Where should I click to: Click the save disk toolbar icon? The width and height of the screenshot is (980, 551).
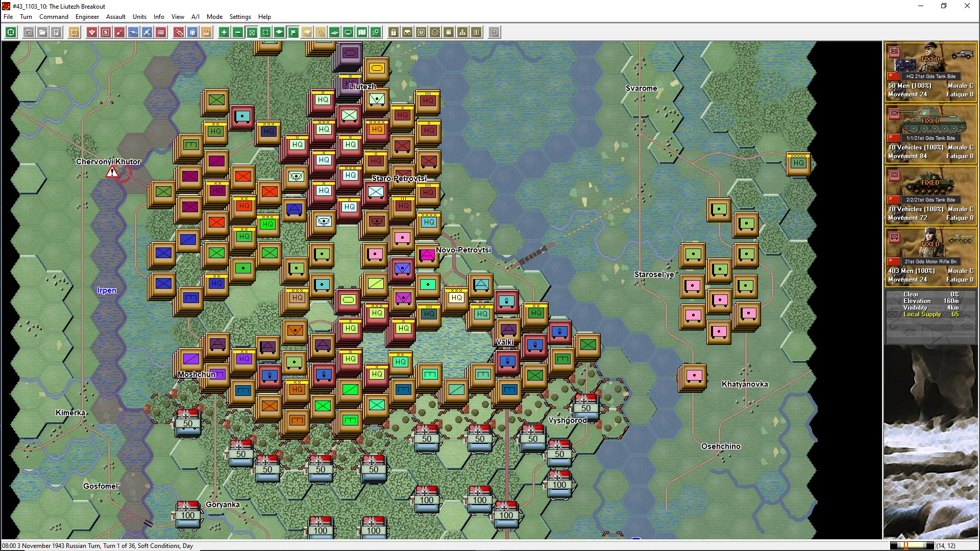pyautogui.click(x=56, y=33)
